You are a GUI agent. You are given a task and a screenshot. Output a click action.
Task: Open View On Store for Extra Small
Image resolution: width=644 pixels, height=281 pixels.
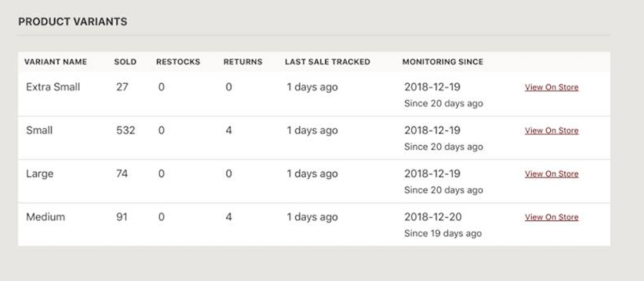coord(552,88)
